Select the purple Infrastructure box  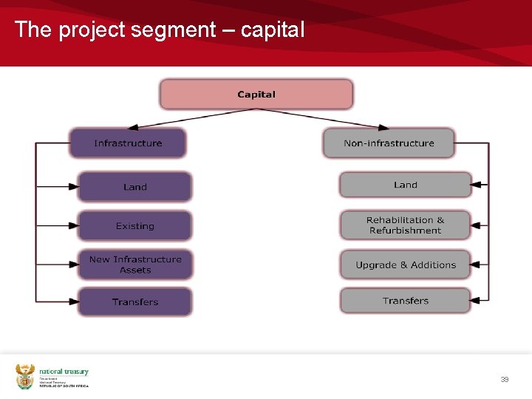point(128,143)
